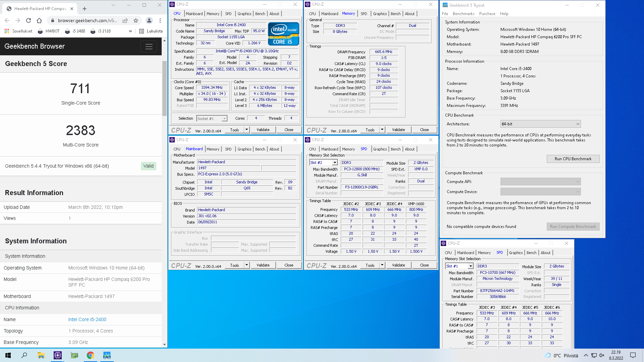Image resolution: width=644 pixels, height=362 pixels.
Task: Open Tools dropdown arrow in CPU window
Action: (247, 130)
